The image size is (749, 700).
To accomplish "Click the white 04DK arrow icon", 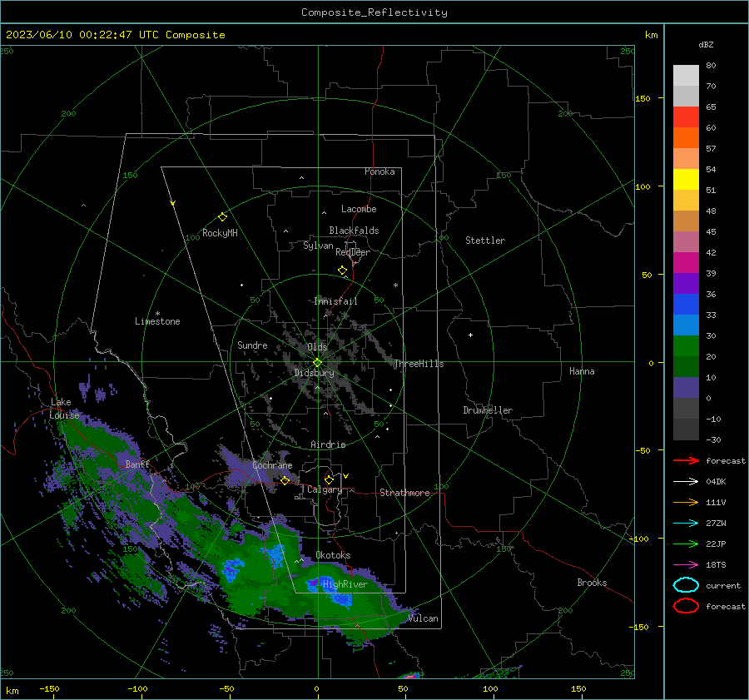I will (x=686, y=481).
